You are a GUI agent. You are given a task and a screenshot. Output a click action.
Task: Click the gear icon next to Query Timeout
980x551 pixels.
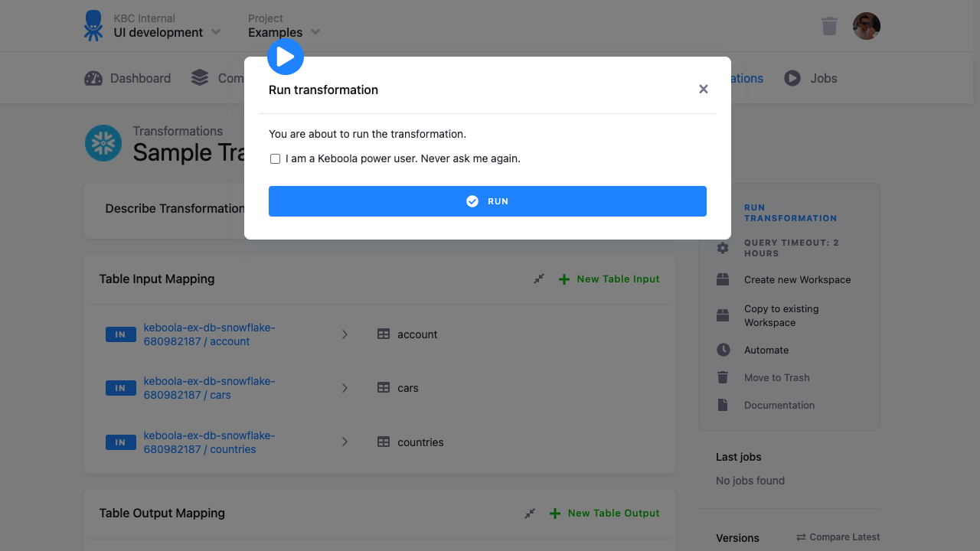tap(723, 248)
